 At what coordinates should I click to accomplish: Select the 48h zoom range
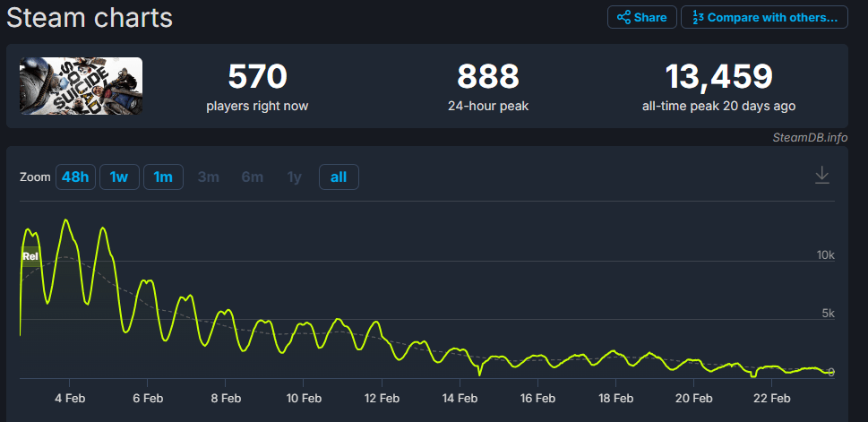[x=75, y=177]
